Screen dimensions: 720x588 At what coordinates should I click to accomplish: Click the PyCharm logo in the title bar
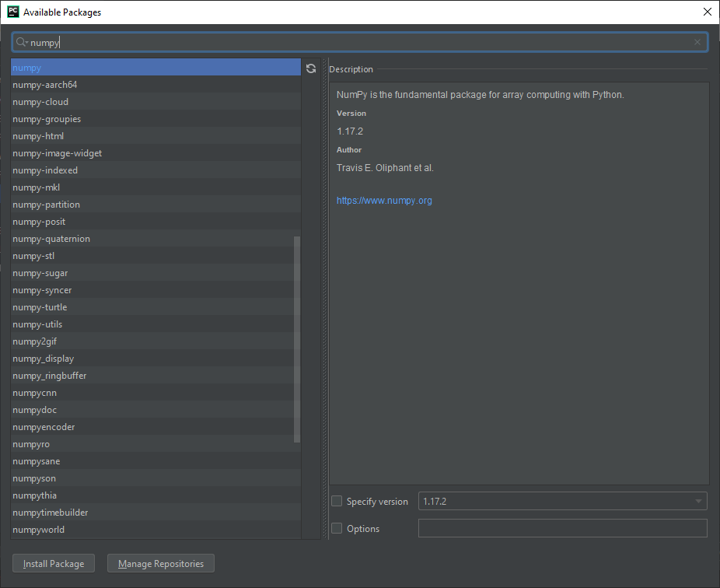click(12, 12)
